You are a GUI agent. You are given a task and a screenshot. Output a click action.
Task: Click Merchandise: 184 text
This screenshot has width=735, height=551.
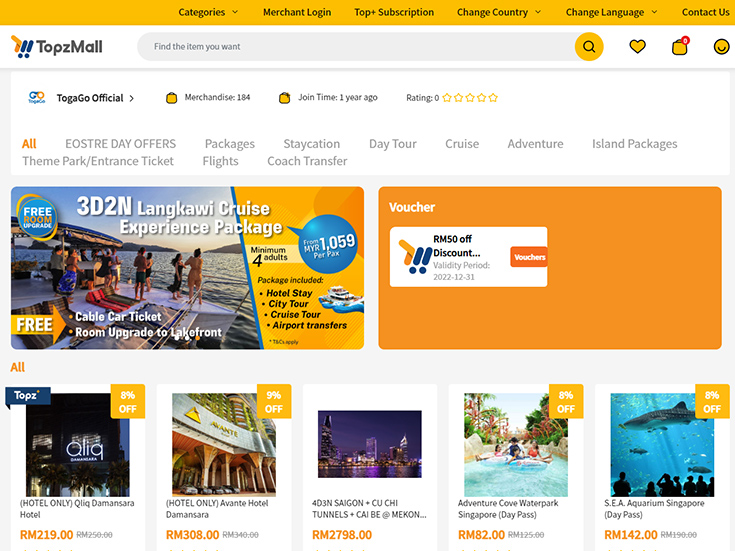click(x=217, y=98)
